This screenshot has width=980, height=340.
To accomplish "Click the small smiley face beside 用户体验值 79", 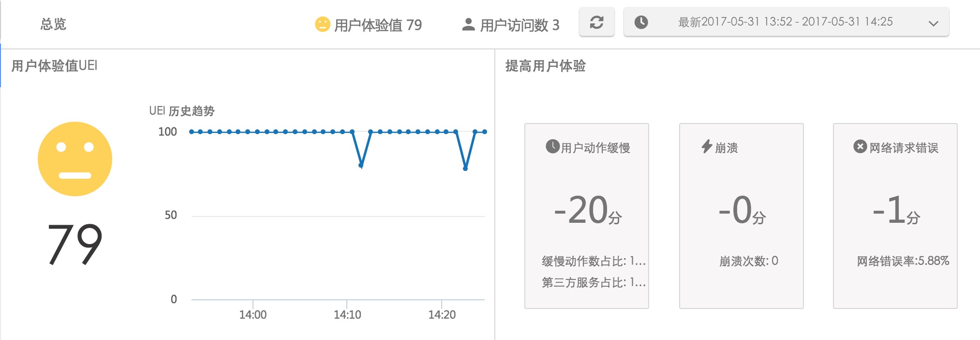I will (322, 24).
